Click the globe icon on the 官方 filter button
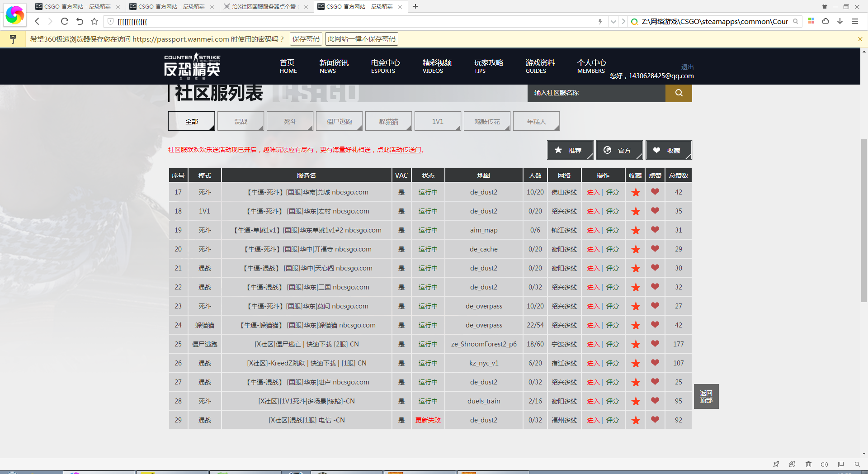This screenshot has width=868, height=474. (x=608, y=150)
